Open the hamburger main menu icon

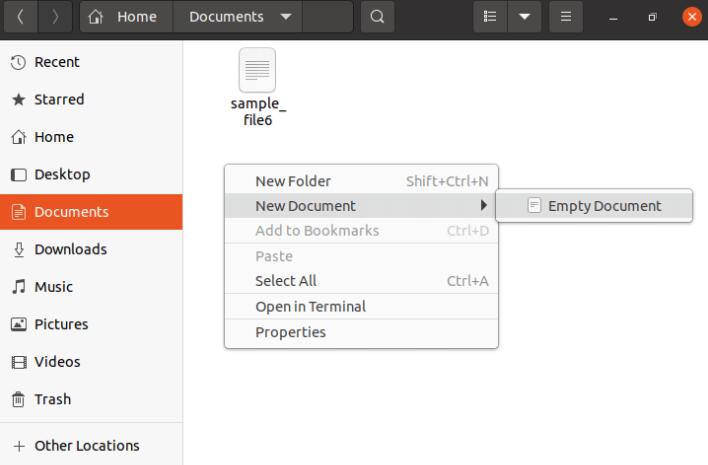click(x=566, y=17)
